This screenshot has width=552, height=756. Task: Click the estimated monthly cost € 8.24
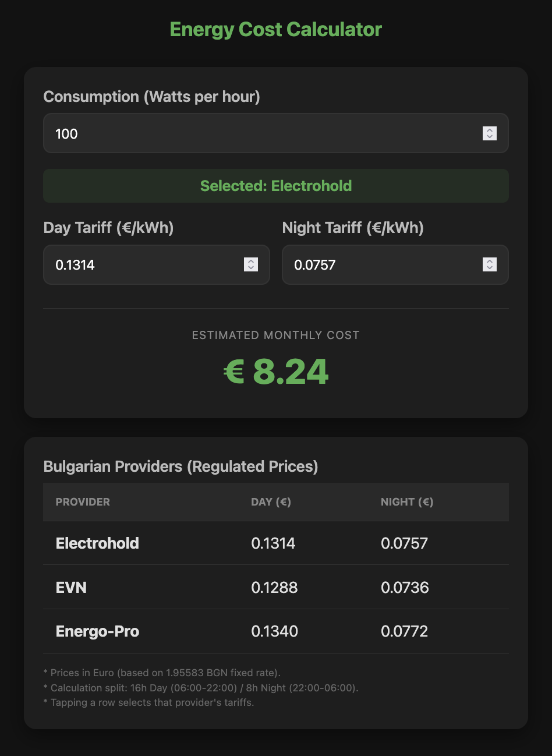click(276, 372)
